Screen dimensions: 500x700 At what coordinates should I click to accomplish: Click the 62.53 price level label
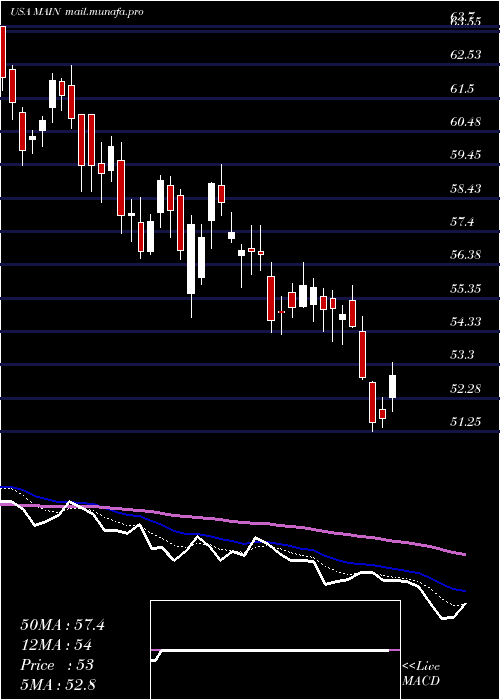click(465, 55)
